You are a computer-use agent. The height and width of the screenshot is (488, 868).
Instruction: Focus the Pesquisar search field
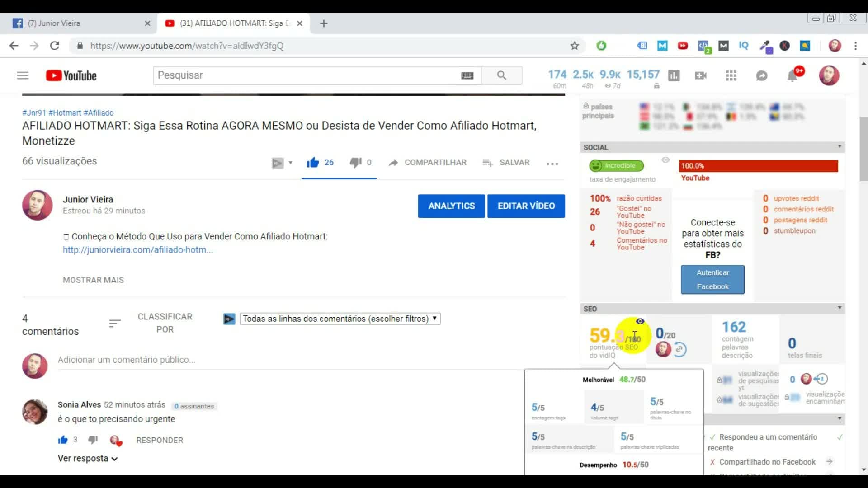[x=307, y=75]
